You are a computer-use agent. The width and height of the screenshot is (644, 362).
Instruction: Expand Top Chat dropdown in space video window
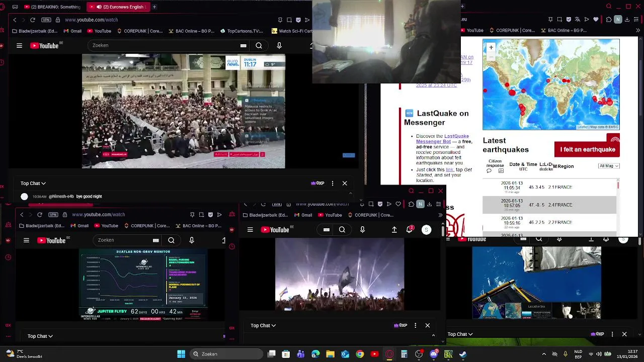pos(461,334)
